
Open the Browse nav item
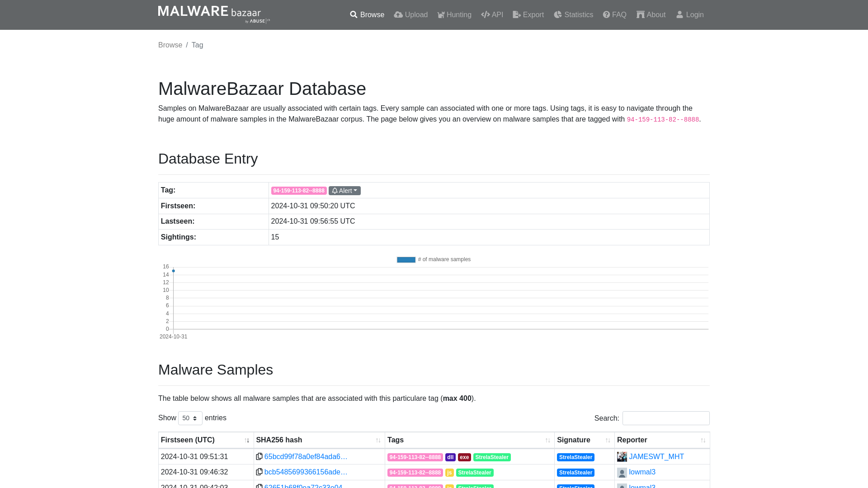(367, 15)
